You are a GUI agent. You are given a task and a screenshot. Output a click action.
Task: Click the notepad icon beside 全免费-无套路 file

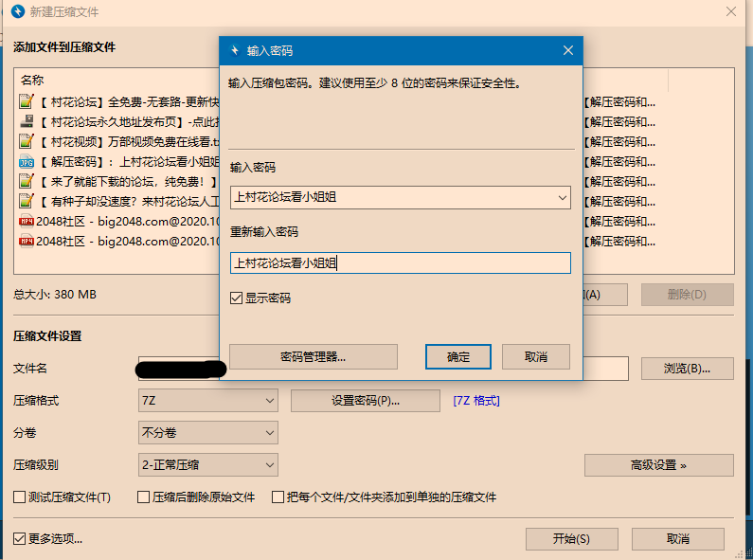tap(26, 101)
